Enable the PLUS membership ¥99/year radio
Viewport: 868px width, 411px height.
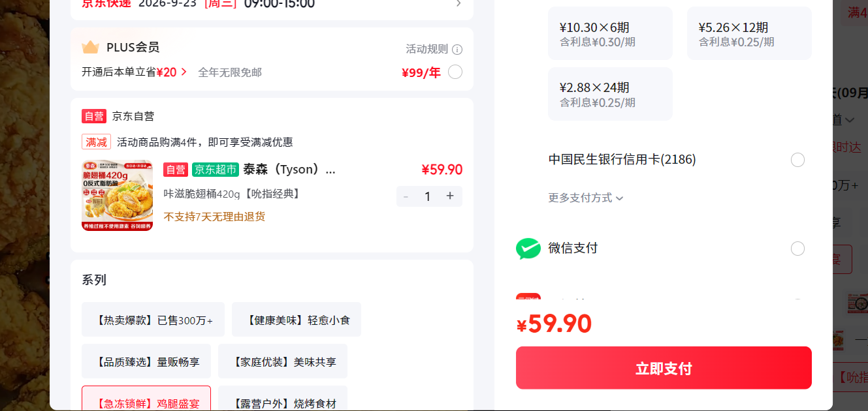pyautogui.click(x=455, y=72)
